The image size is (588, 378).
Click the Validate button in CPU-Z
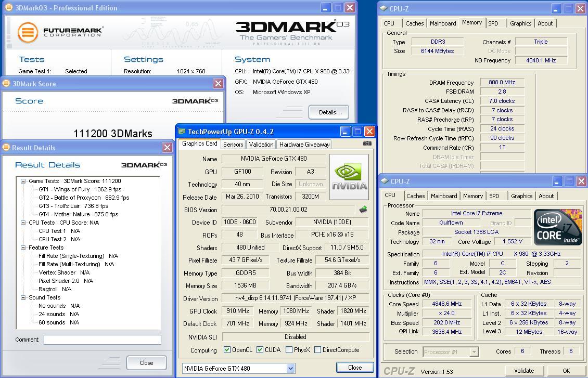524,371
